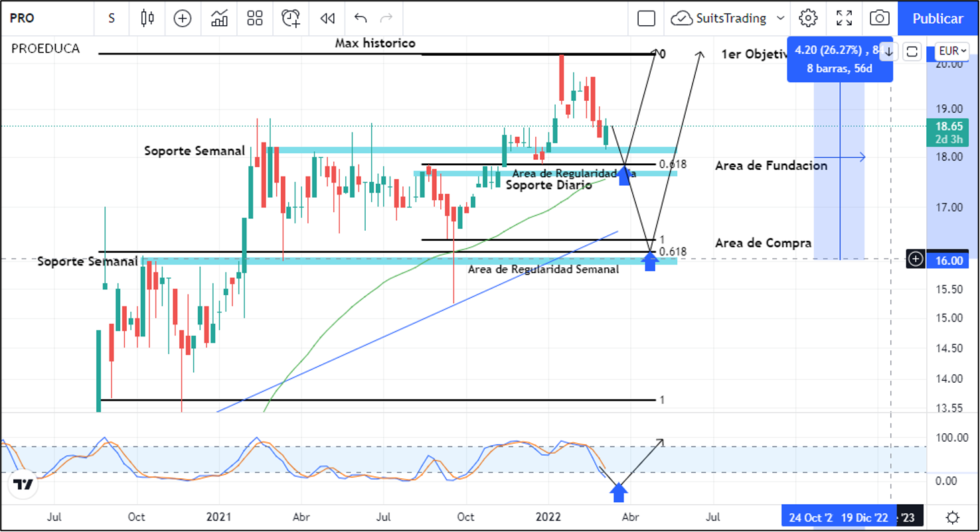Screen dimensions: 980x532
Task: Undo the last chart action
Action: tap(361, 19)
